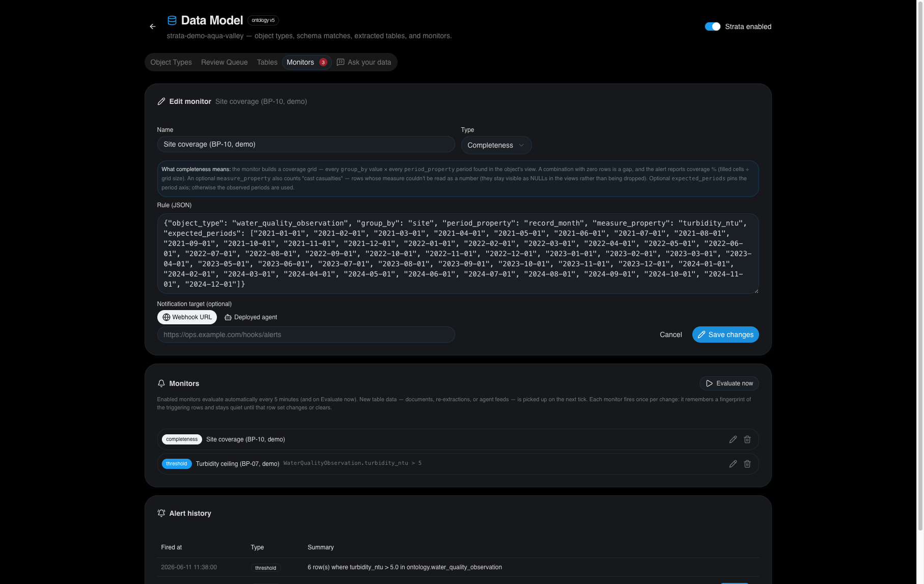Click the Alert history bell icon
This screenshot has width=924, height=584.
coord(161,513)
